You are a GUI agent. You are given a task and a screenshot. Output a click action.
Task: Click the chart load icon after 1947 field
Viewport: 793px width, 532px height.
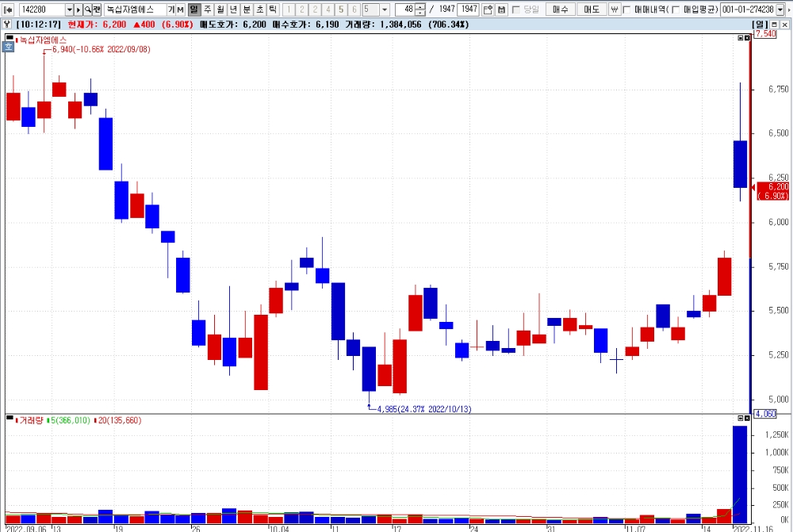pyautogui.click(x=488, y=9)
